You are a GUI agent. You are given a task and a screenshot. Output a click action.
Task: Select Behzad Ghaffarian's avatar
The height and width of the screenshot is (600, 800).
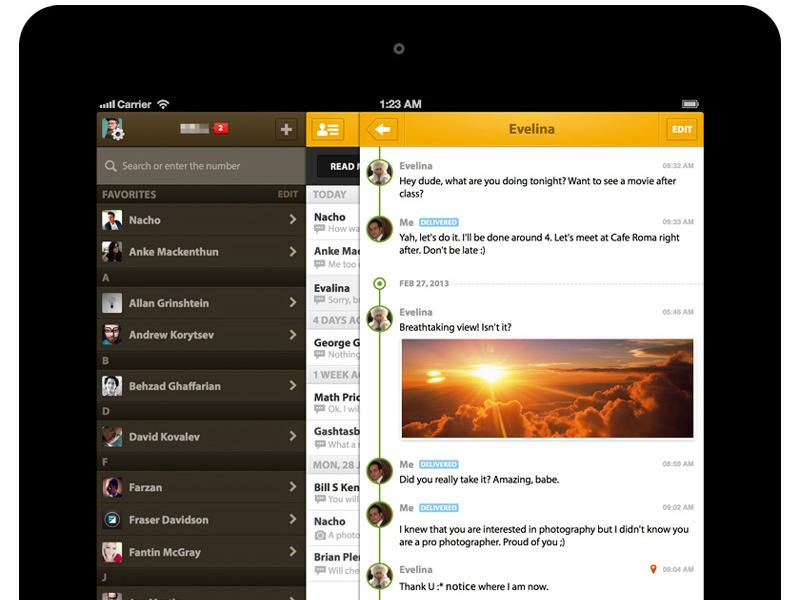(x=112, y=386)
